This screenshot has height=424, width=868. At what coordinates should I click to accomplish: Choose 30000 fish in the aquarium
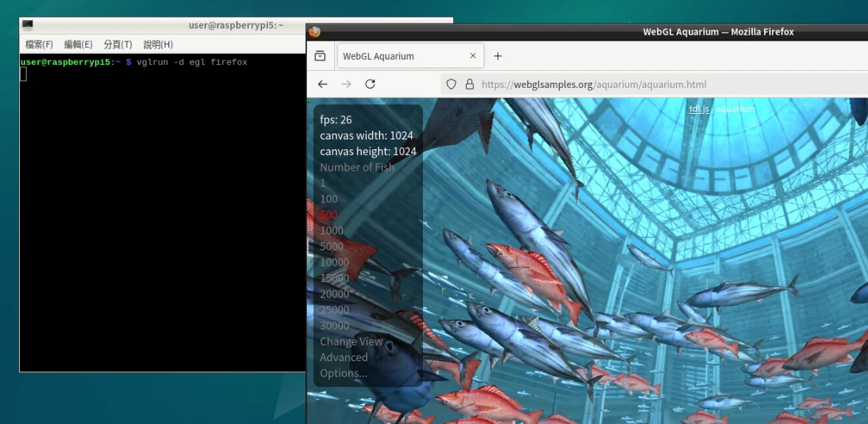point(334,325)
